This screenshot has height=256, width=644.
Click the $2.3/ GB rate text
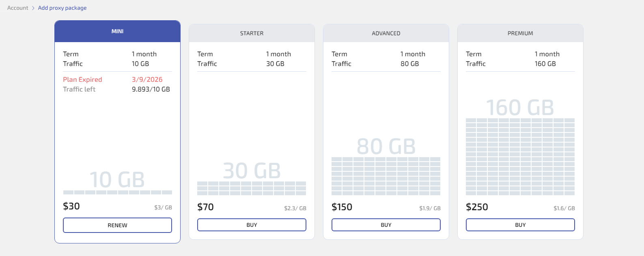(295, 208)
